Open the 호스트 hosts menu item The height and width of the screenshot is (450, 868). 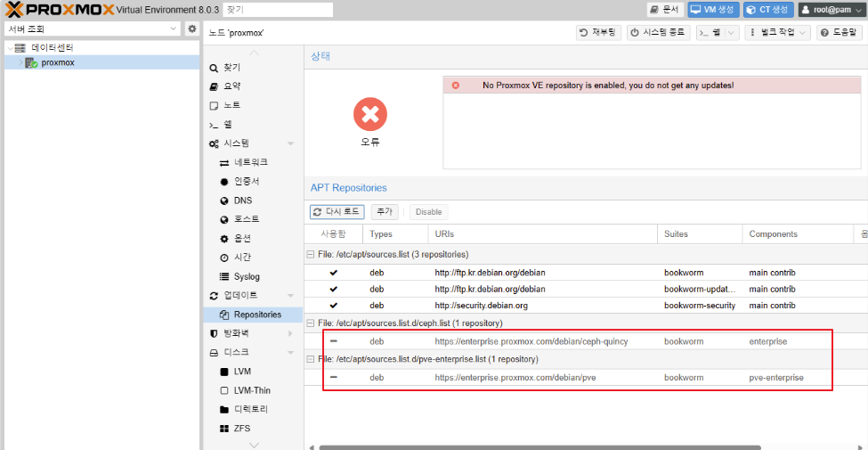pos(253,219)
